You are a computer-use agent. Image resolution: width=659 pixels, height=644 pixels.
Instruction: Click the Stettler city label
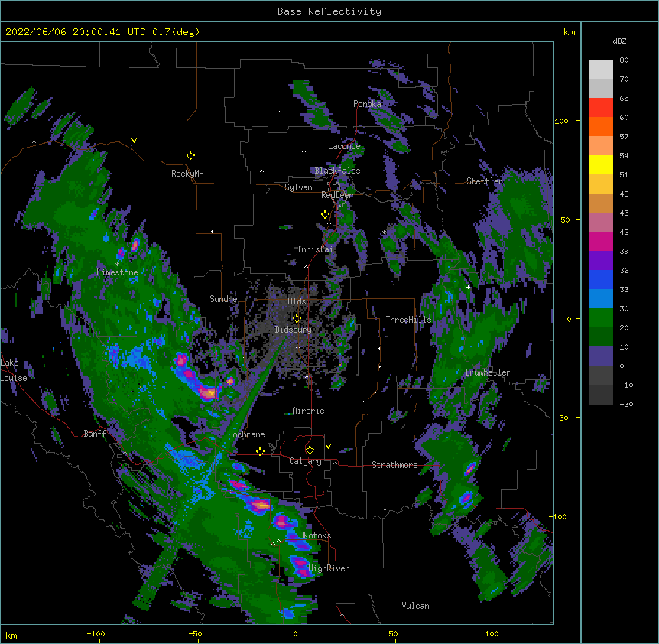(485, 181)
